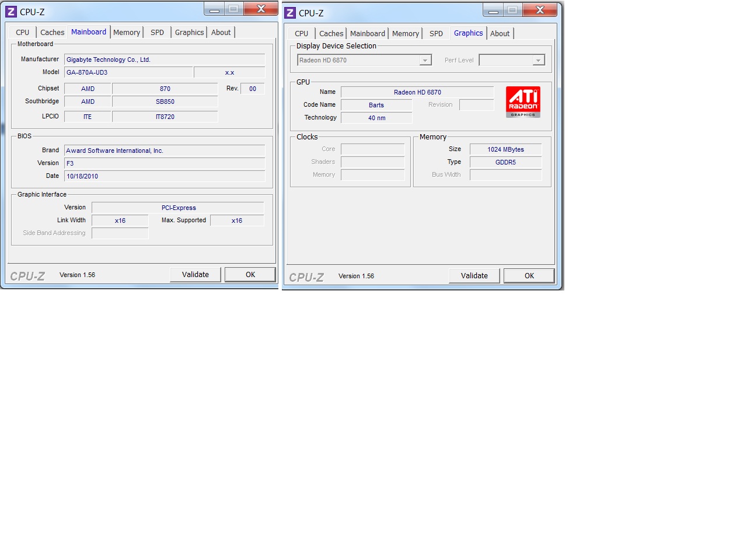Viewport: 747px width, 560px height.
Task: Click the BIOS version F3 field
Action: (165, 163)
